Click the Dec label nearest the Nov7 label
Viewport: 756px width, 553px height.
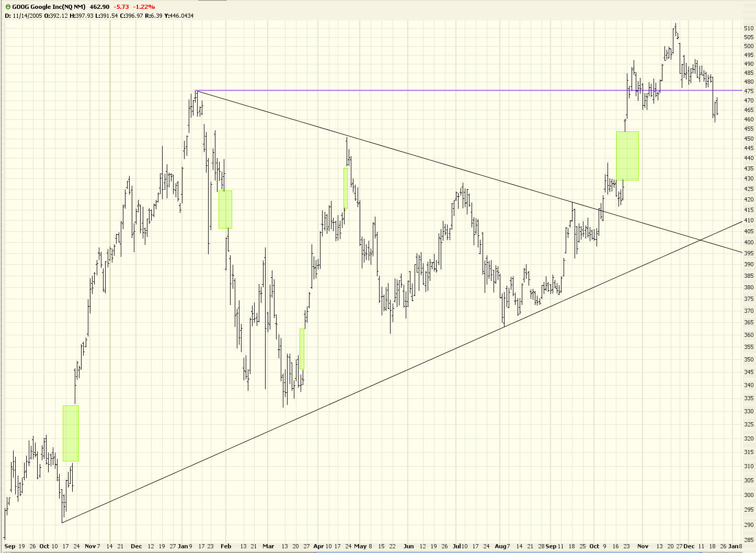(x=136, y=546)
